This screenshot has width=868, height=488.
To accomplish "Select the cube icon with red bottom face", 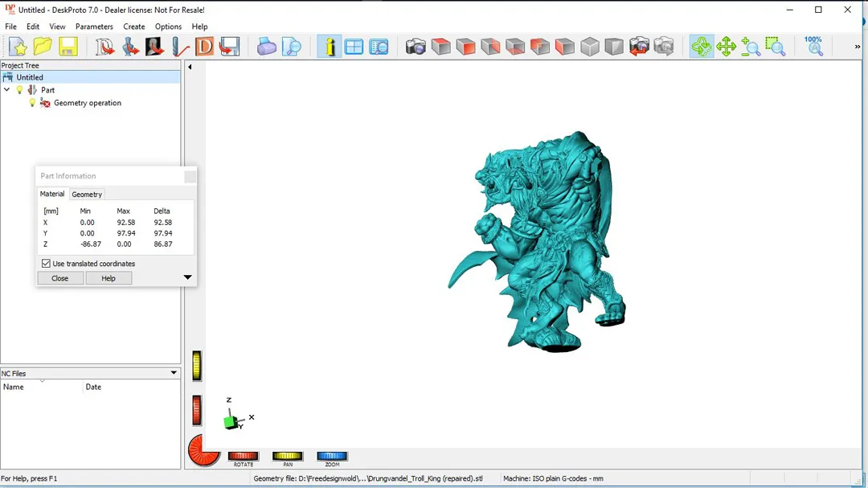I will pyautogui.click(x=515, y=47).
